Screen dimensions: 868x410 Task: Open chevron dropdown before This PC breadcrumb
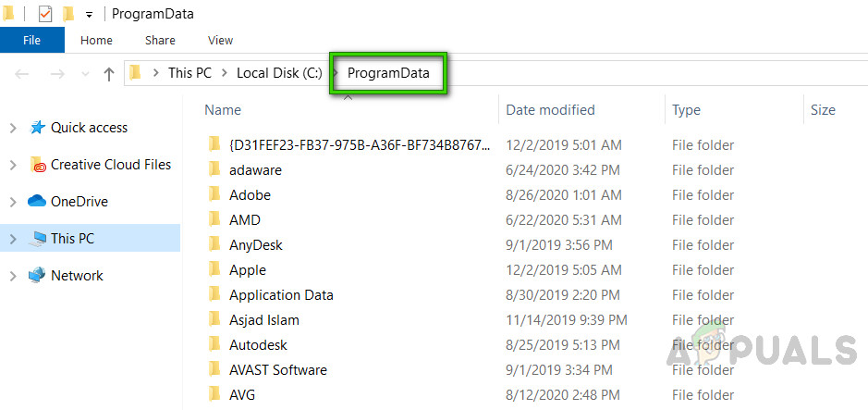click(x=156, y=73)
